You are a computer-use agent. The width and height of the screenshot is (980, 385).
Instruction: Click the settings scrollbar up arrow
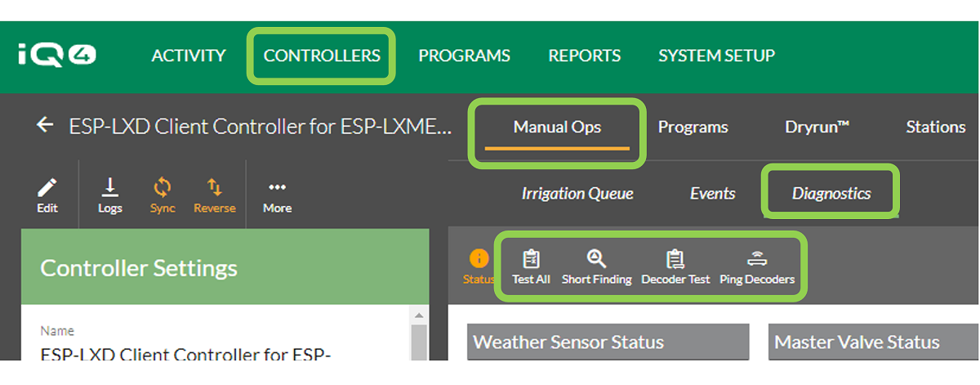point(418,316)
